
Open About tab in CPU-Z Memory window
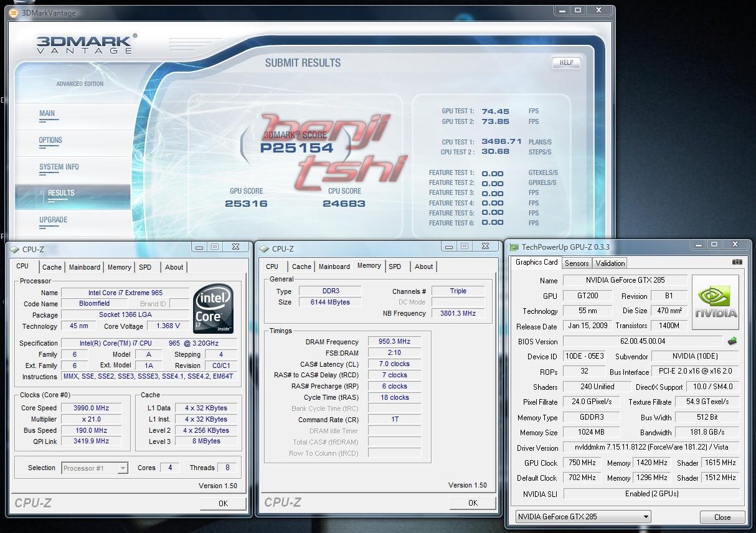[424, 266]
